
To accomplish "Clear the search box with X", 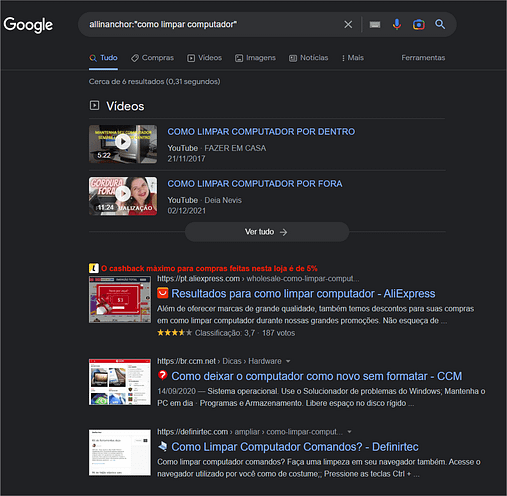I will pyautogui.click(x=348, y=24).
